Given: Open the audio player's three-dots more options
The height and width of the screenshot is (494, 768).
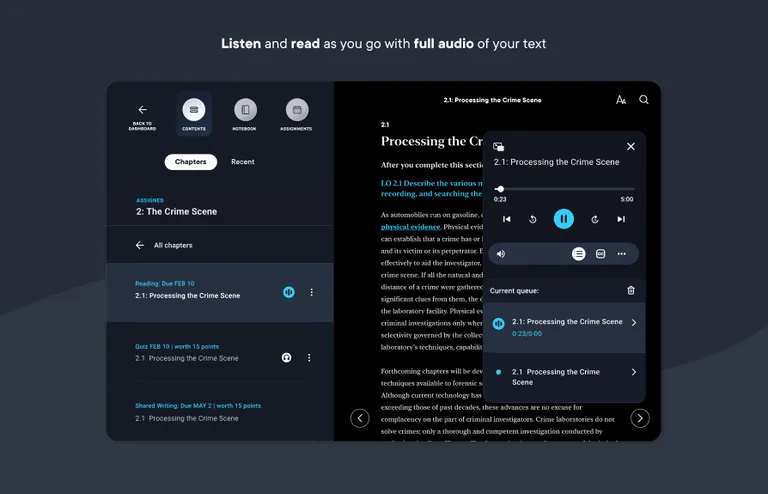Looking at the screenshot, I should pyautogui.click(x=621, y=254).
